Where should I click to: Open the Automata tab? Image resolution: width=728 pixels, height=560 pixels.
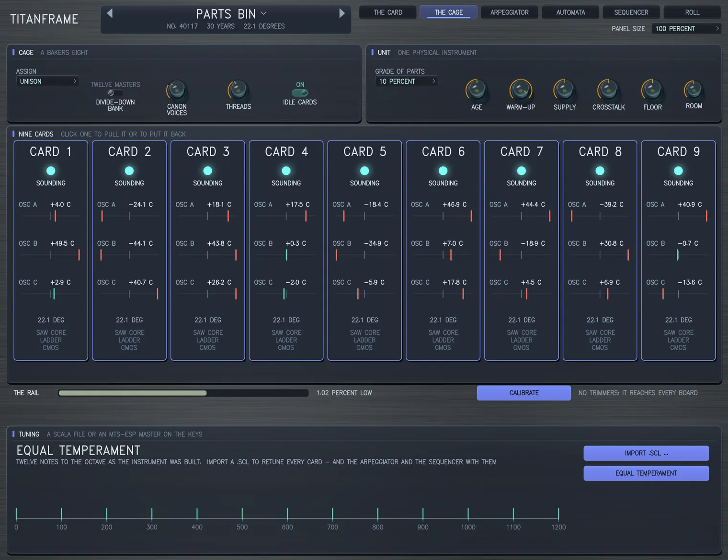tap(570, 12)
